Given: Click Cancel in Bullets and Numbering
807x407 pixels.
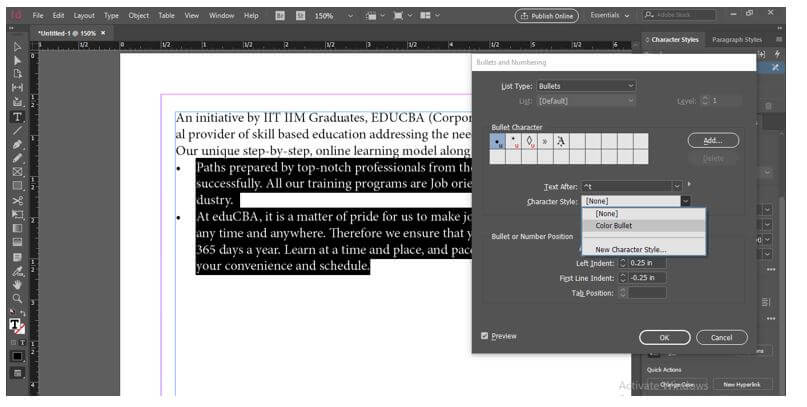Looking at the screenshot, I should (x=722, y=338).
